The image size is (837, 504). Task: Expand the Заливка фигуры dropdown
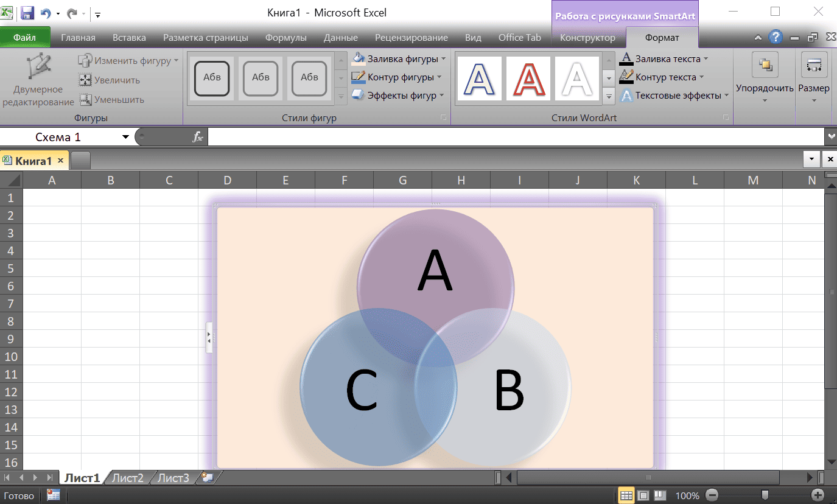pos(443,59)
